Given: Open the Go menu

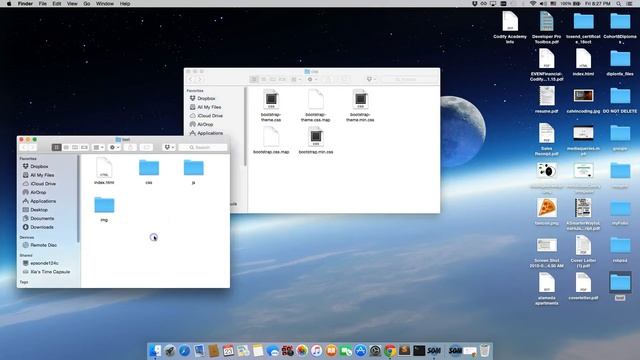Looking at the screenshot, I should pyautogui.click(x=87, y=3).
